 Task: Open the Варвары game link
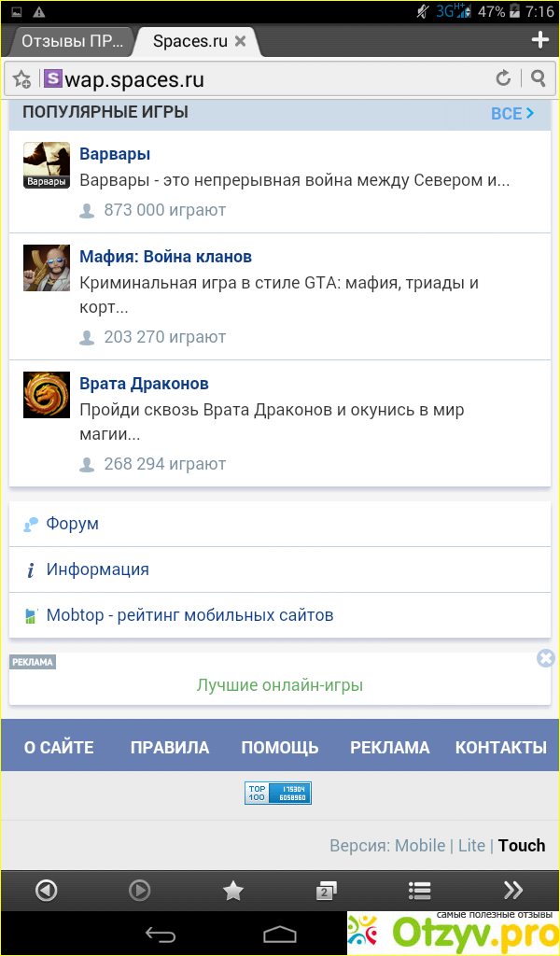115,154
